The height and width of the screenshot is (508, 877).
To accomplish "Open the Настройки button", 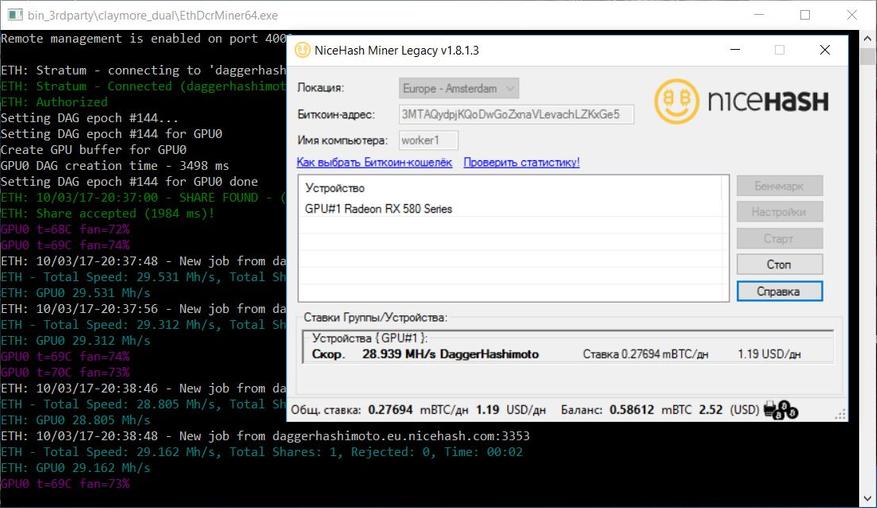I will tap(779, 212).
